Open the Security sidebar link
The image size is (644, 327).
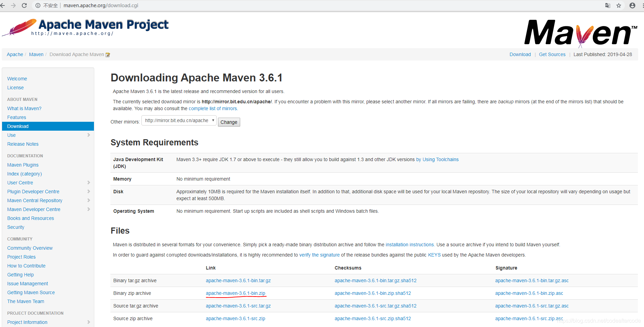[16, 227]
